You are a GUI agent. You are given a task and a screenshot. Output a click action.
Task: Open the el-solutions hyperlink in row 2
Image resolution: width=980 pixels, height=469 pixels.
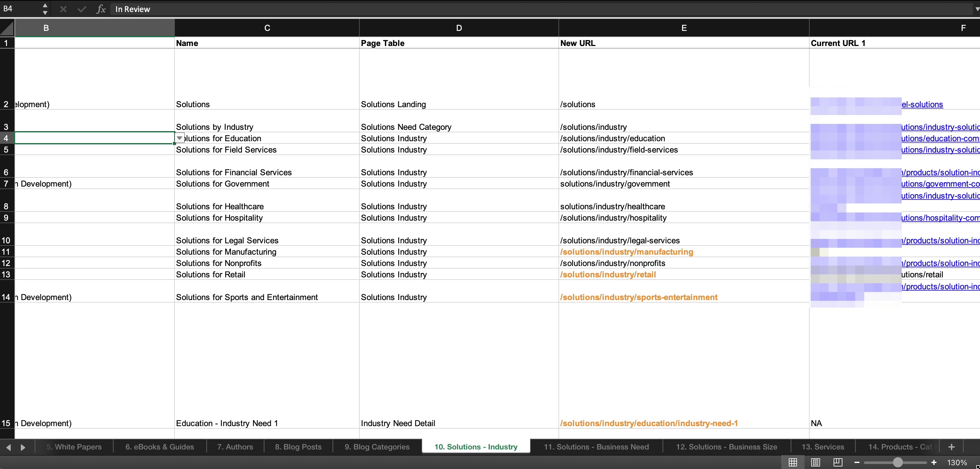(922, 105)
